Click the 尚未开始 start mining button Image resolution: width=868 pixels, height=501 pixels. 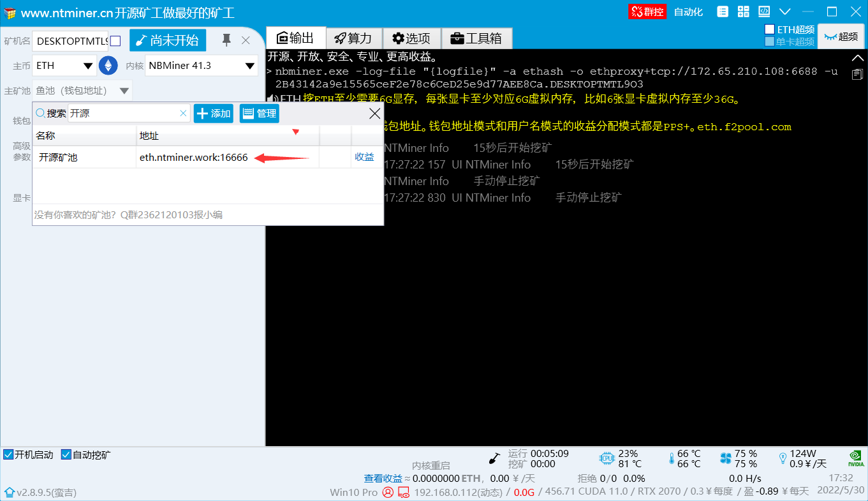pos(168,40)
